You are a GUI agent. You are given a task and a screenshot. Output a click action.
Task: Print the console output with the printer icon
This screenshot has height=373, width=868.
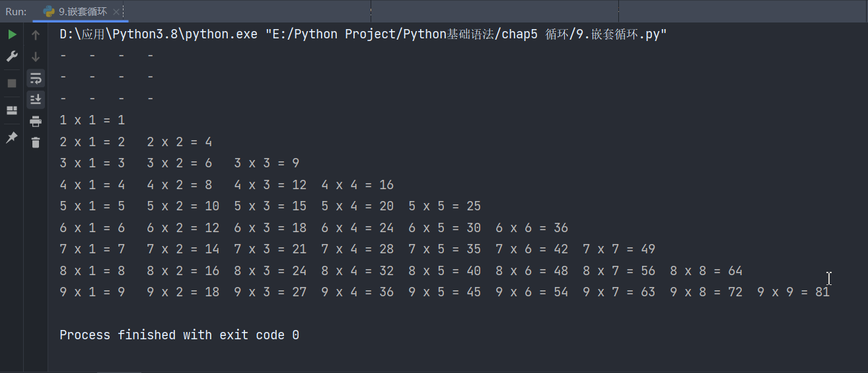coord(36,121)
